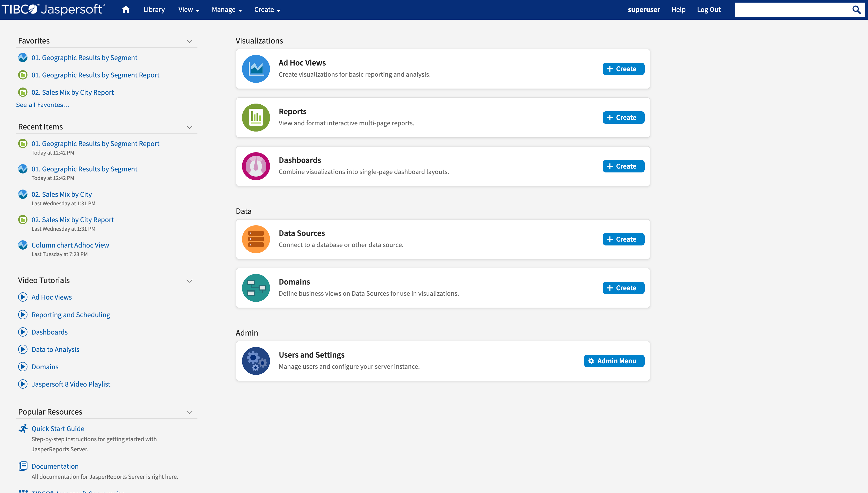Create a new Report

click(x=623, y=118)
